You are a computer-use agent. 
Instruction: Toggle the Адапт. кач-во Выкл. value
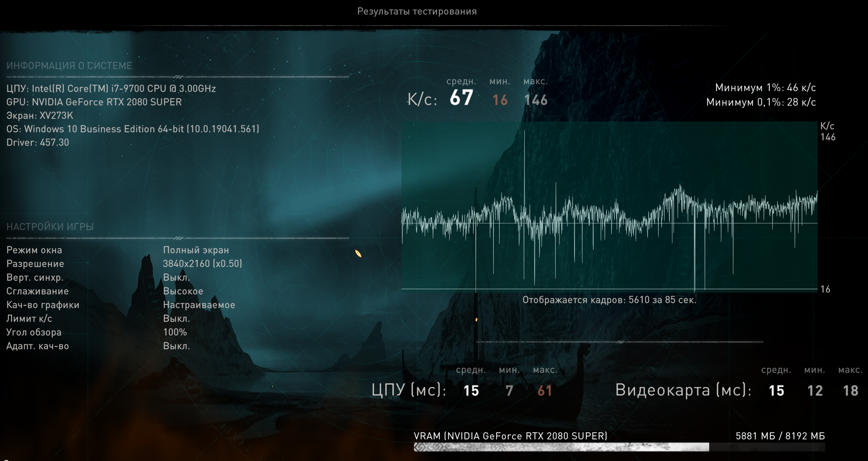point(176,346)
